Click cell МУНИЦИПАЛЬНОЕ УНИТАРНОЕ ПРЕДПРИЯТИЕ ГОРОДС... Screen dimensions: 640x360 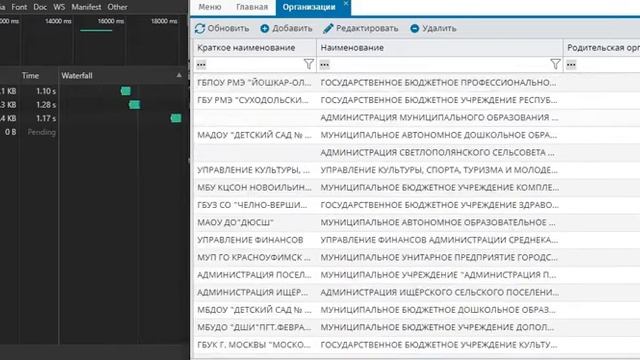(440, 258)
